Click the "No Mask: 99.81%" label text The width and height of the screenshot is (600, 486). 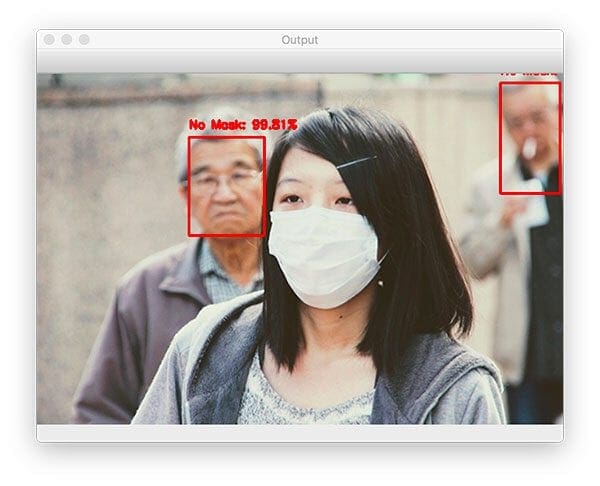[243, 125]
